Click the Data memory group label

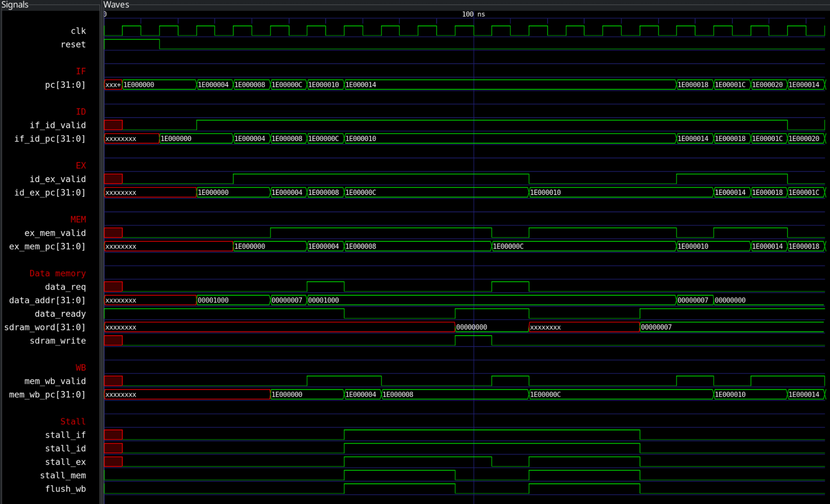click(58, 274)
